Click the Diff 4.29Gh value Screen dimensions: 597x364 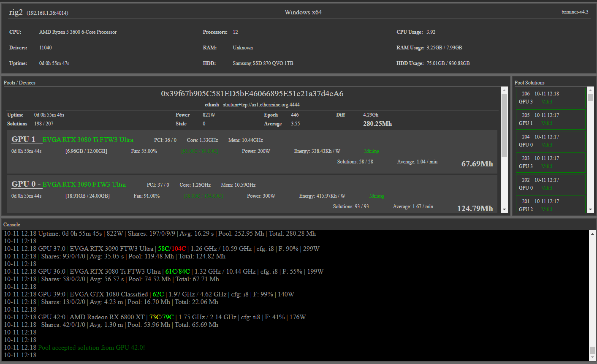pyautogui.click(x=371, y=115)
